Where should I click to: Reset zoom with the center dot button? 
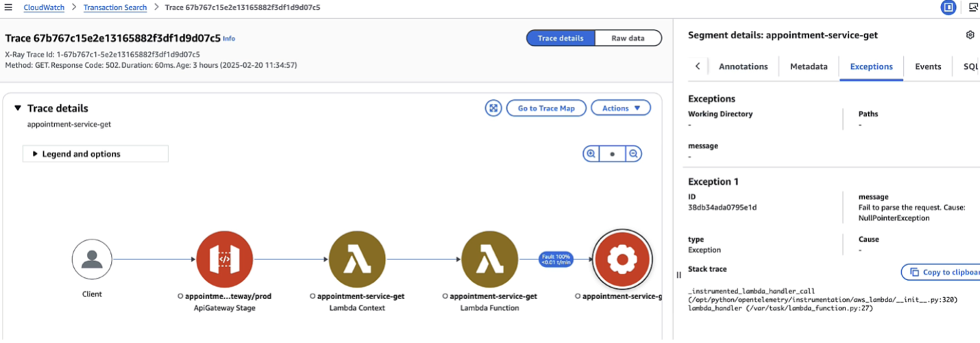[612, 154]
